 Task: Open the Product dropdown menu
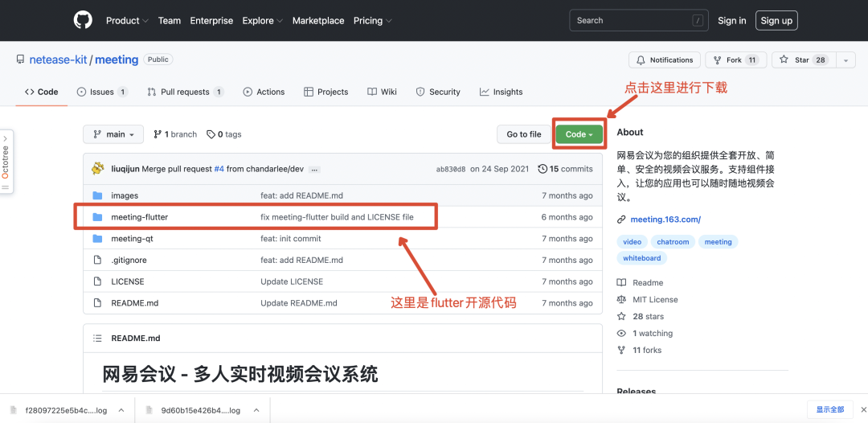(x=127, y=20)
